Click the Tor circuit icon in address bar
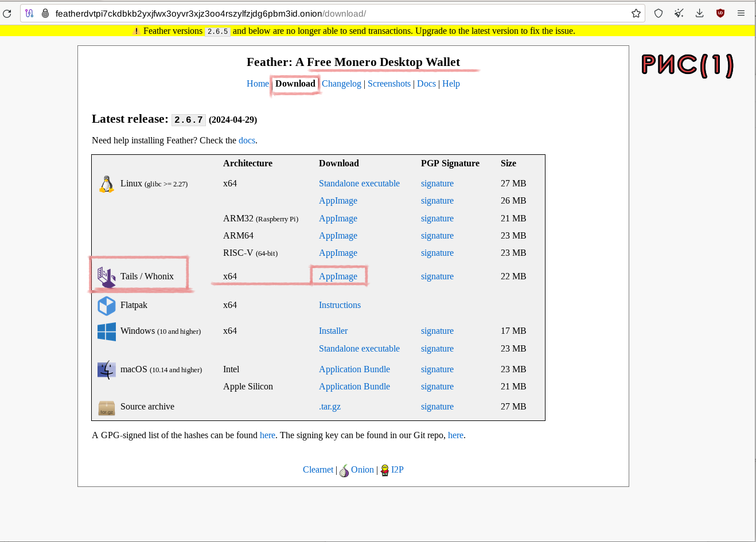Image resolution: width=756 pixels, height=542 pixels. point(29,13)
